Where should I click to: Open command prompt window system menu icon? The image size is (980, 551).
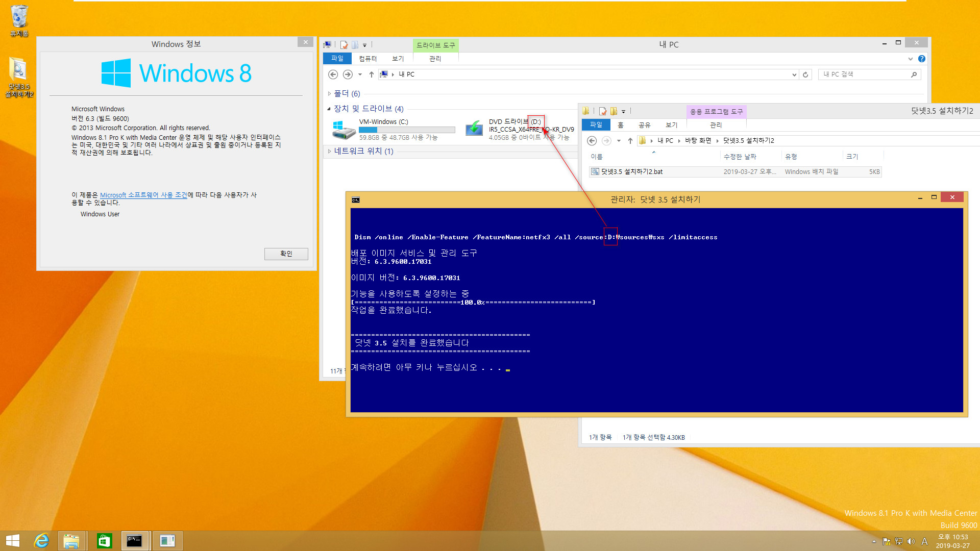click(356, 199)
